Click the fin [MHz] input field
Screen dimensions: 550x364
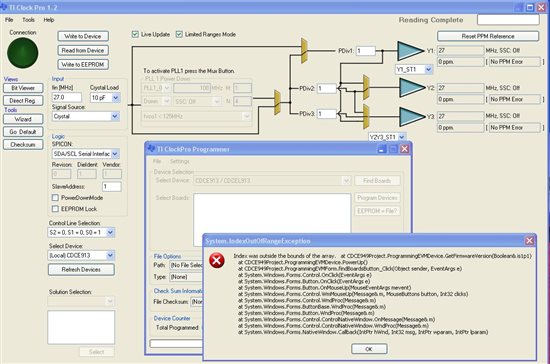67,97
